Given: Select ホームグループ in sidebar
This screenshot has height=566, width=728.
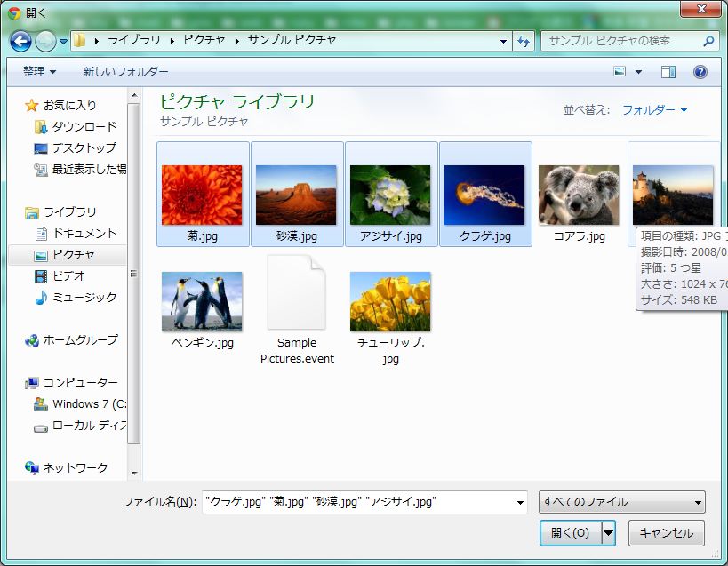Looking at the screenshot, I should click(71, 340).
